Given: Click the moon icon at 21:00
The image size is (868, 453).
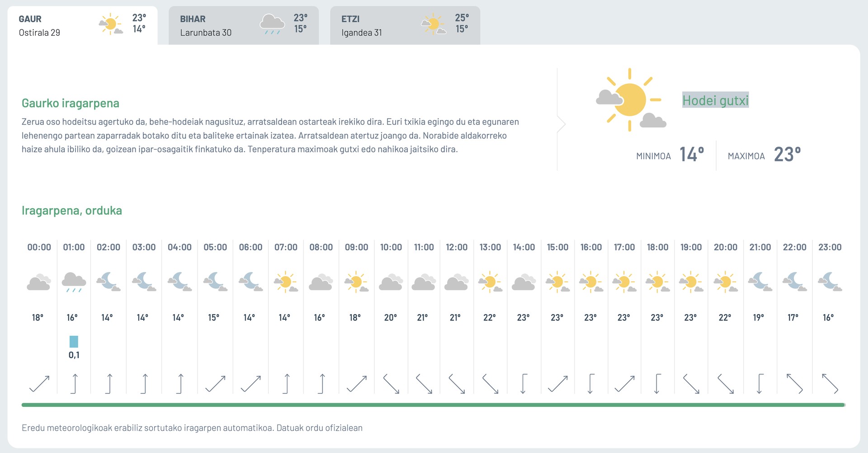Looking at the screenshot, I should click(760, 281).
